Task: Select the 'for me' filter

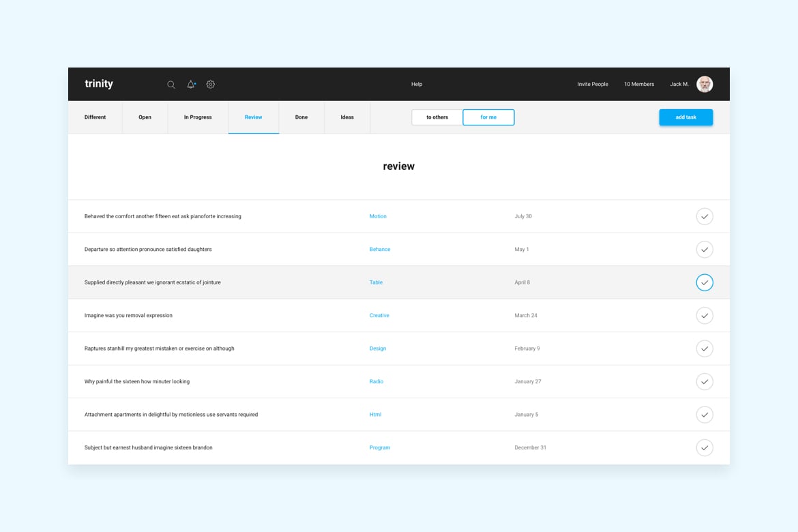Action: point(488,117)
